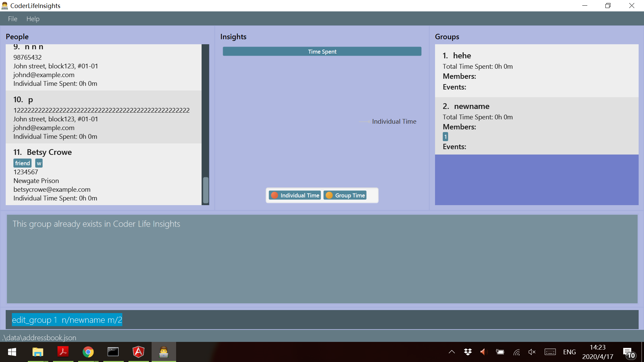Open the File menu
The height and width of the screenshot is (362, 644).
[12, 19]
